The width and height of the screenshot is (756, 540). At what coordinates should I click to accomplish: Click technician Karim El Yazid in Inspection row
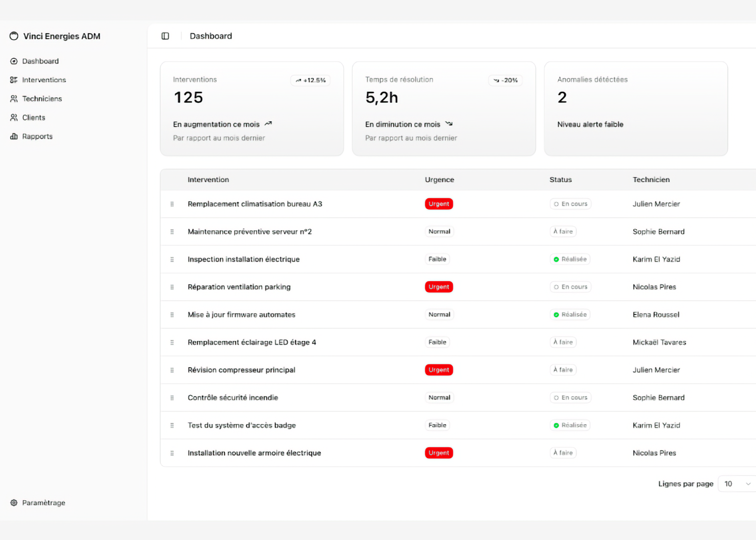pos(656,259)
